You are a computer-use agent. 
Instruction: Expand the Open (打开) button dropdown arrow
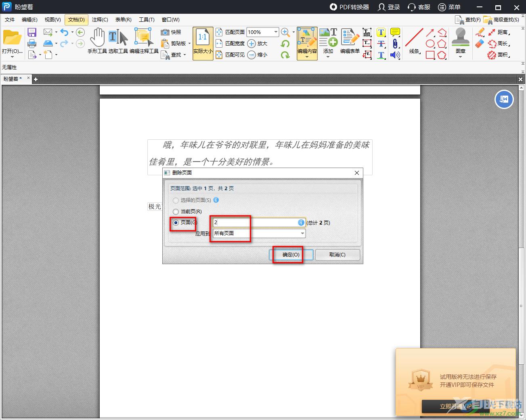point(12,57)
